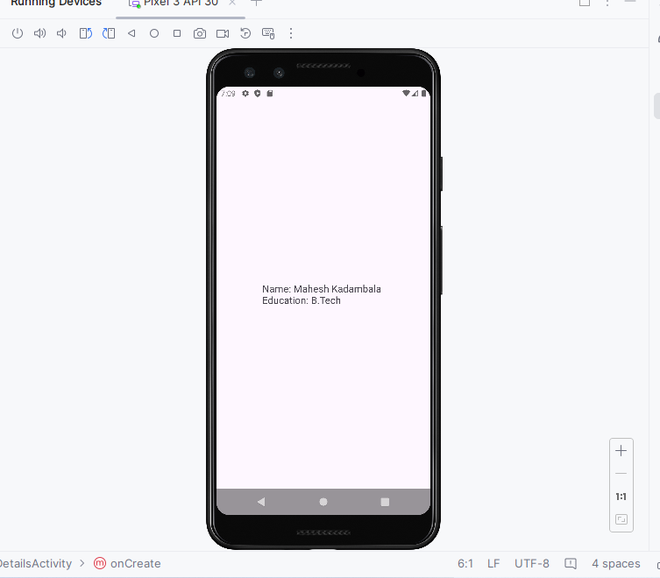Click the toolbar overview square button
Viewport: 660px width, 578px height.
[x=177, y=33]
